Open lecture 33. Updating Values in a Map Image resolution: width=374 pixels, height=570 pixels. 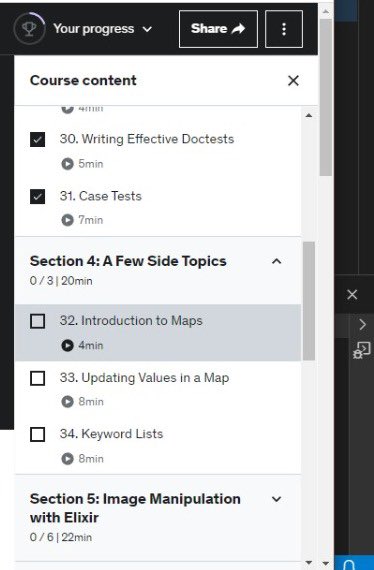[x=144, y=378]
